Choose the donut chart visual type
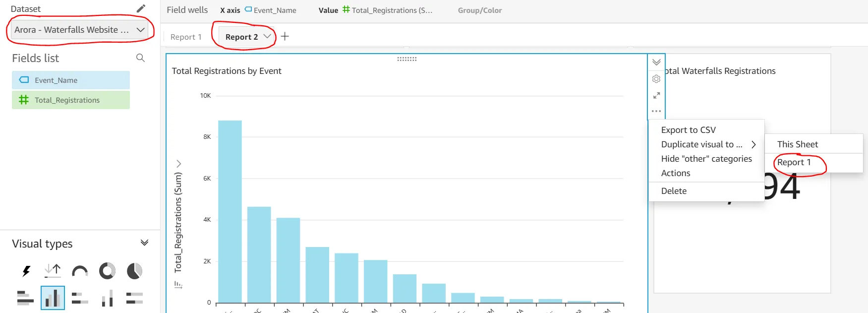Viewport: 868px width, 313px height. (107, 271)
